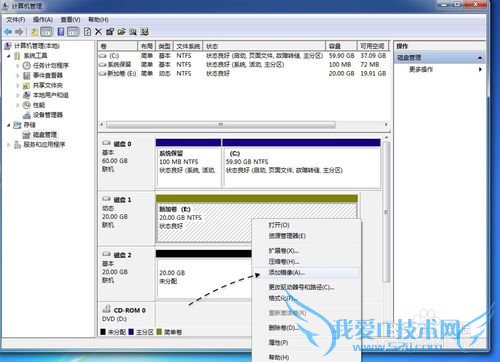Click the blue question-mark Help toolbar icon
Screen dimensions: 500x362
click(61, 32)
